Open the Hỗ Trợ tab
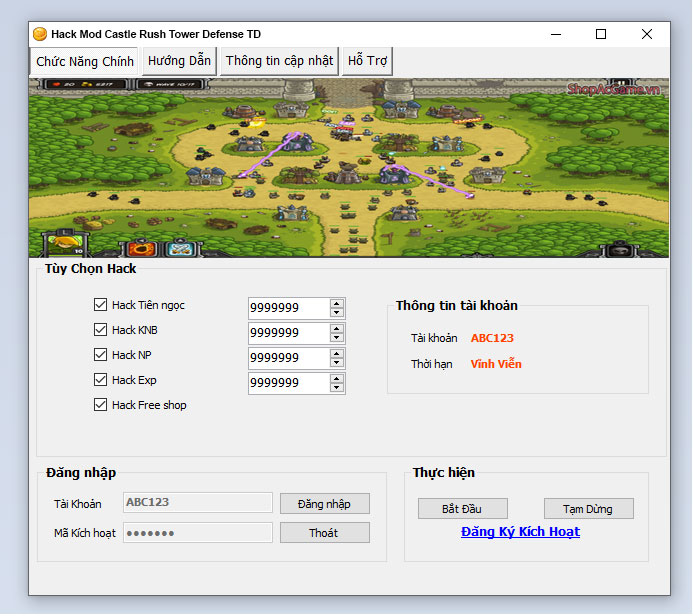 [367, 61]
